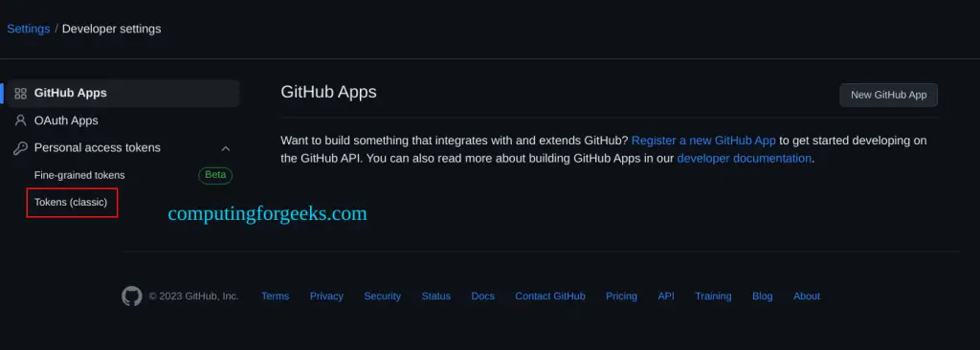Open the Blog footer link

[763, 296]
